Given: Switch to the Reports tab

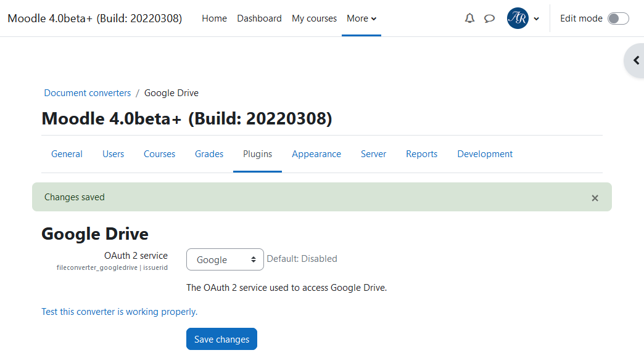Looking at the screenshot, I should 422,154.
